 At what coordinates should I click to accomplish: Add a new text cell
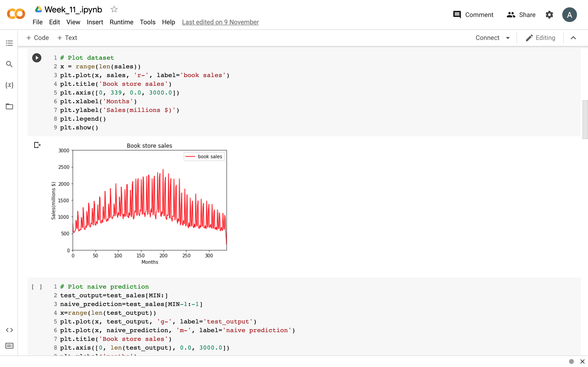click(67, 38)
